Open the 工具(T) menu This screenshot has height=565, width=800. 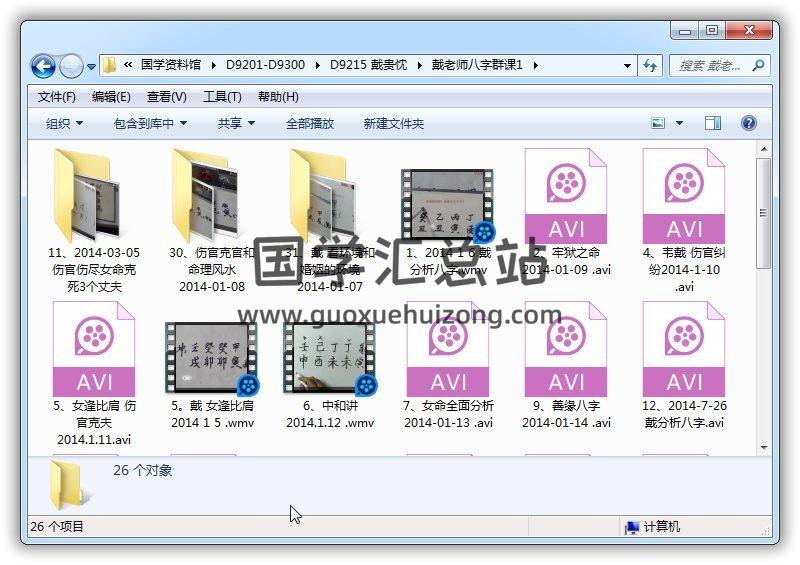222,97
